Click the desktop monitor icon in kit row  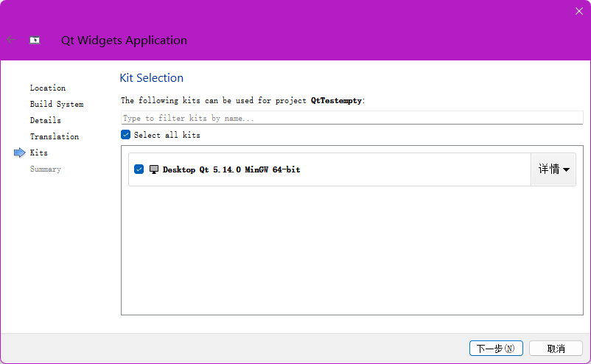pos(154,169)
